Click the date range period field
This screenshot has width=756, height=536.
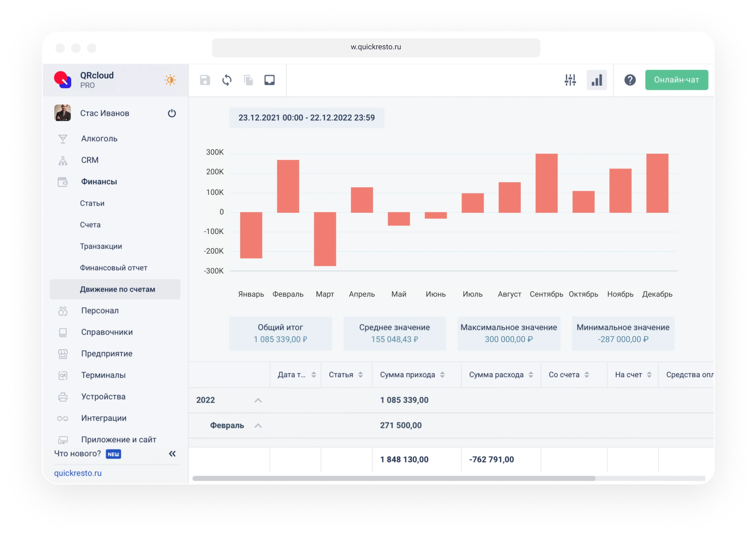pyautogui.click(x=306, y=118)
